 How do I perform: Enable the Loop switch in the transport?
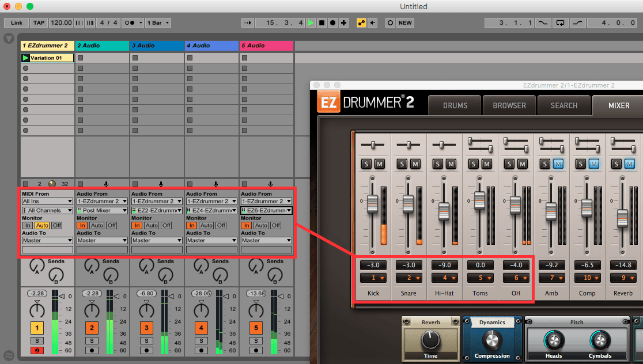click(x=560, y=23)
